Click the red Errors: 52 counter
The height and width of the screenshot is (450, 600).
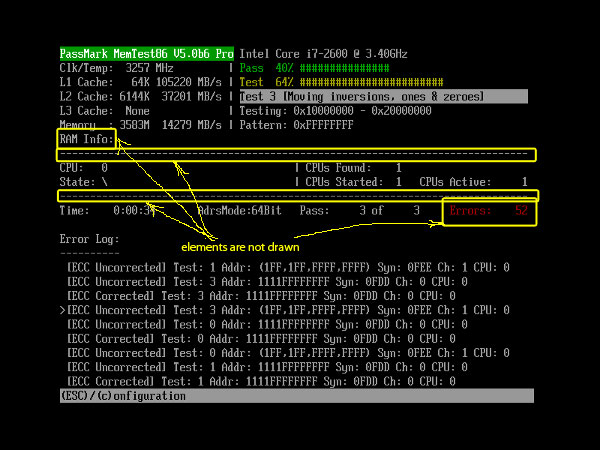pyautogui.click(x=489, y=210)
